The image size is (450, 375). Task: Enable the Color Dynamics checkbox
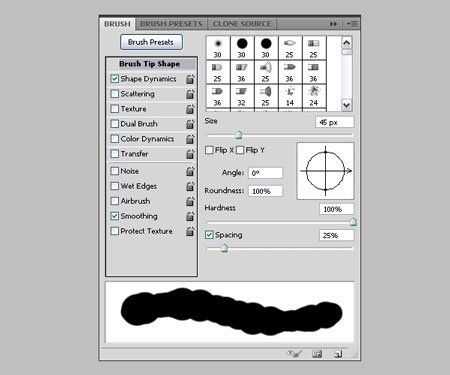[x=114, y=139]
